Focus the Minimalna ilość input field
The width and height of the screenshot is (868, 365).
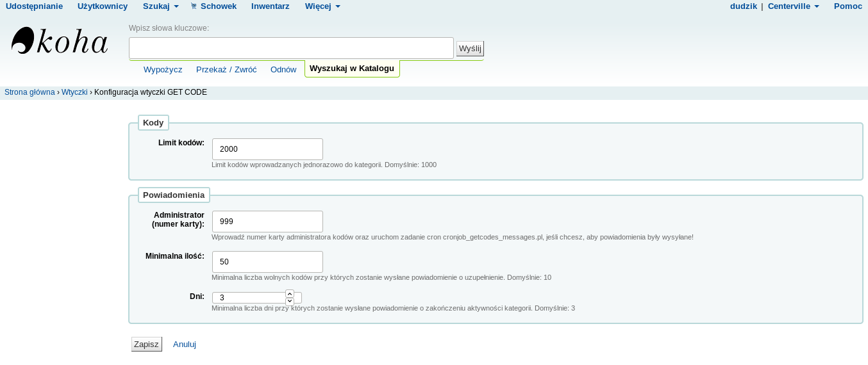pyautogui.click(x=267, y=262)
